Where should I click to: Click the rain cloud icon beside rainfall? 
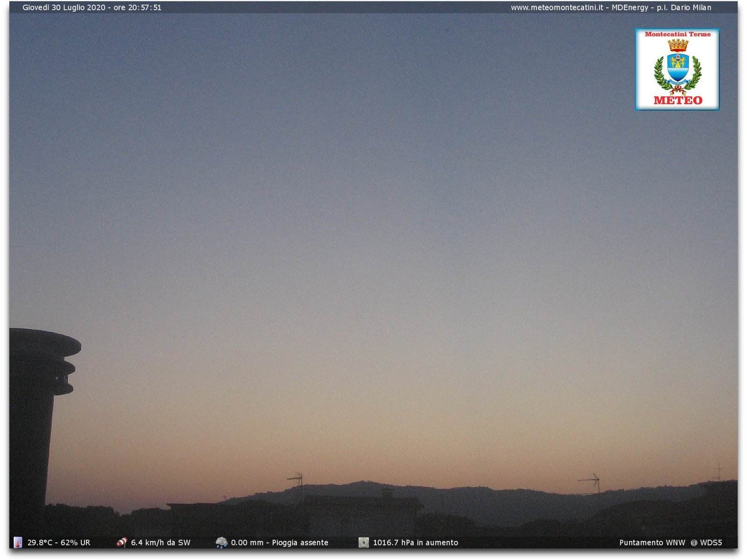[x=221, y=542]
